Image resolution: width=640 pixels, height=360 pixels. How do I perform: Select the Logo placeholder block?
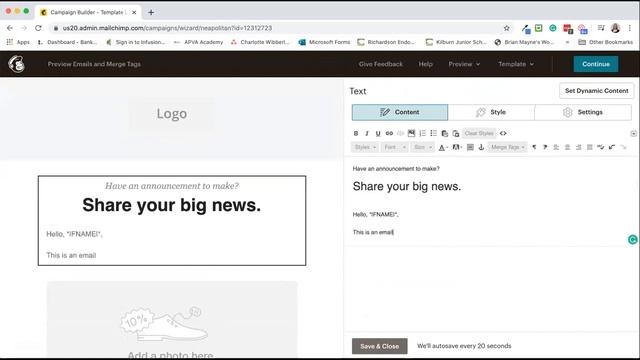pyautogui.click(x=171, y=114)
